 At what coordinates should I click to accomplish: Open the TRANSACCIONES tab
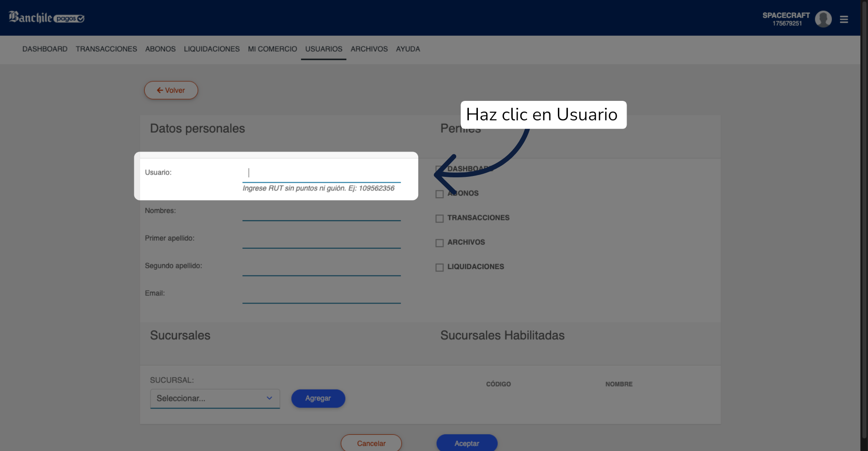tap(106, 49)
